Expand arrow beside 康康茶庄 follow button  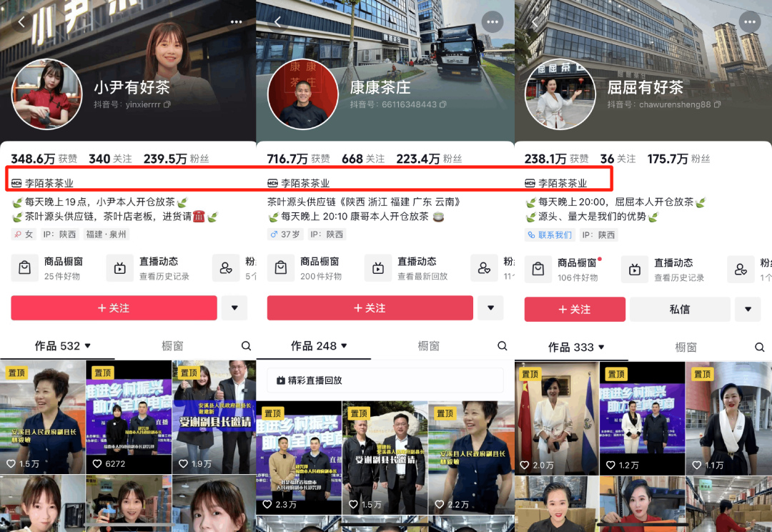(490, 308)
